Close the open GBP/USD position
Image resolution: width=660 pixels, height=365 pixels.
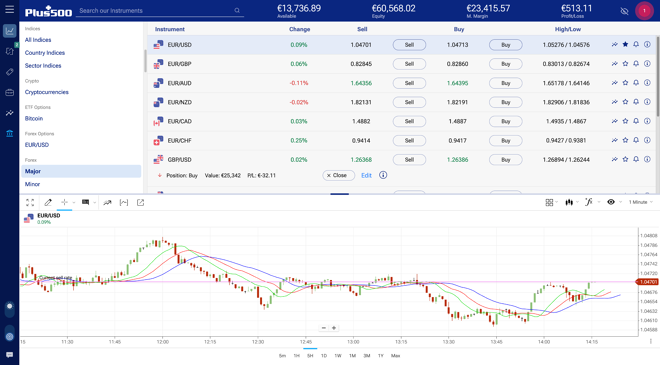click(x=338, y=175)
